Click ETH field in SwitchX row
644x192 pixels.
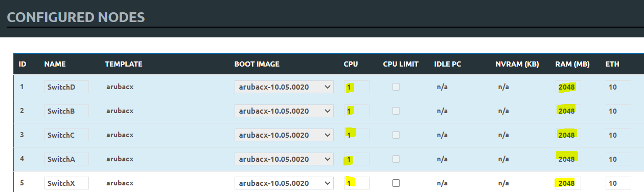coord(618,183)
